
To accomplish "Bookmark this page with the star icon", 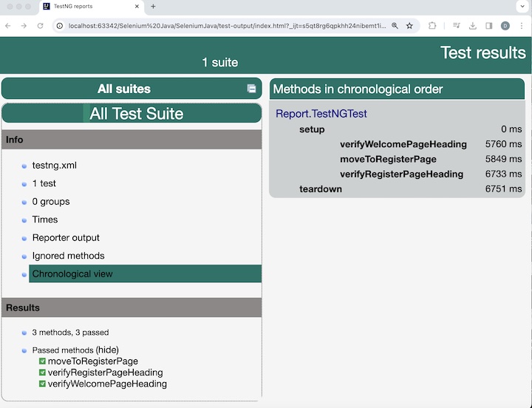I will (409, 26).
